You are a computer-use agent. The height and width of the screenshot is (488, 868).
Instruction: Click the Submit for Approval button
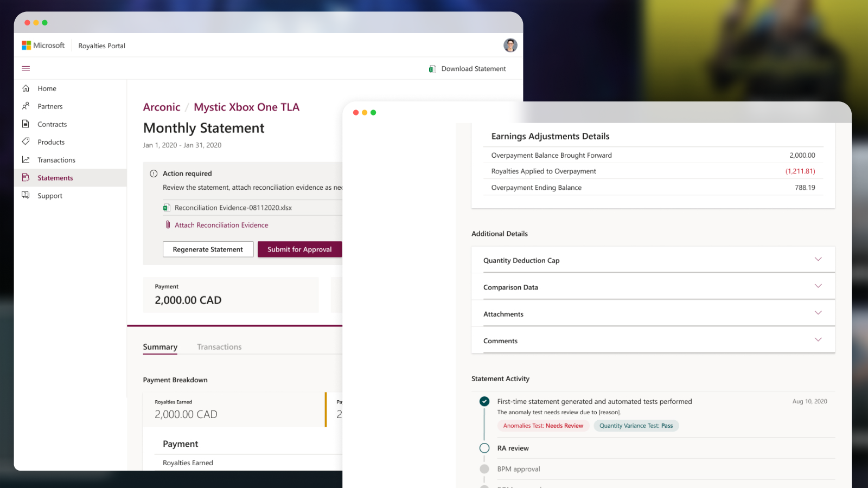[299, 249]
